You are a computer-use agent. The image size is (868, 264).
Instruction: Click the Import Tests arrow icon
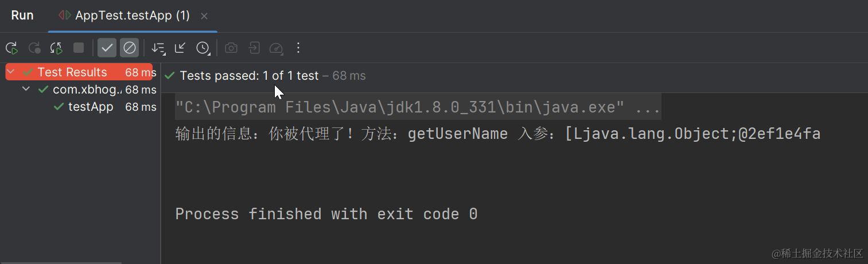(254, 48)
